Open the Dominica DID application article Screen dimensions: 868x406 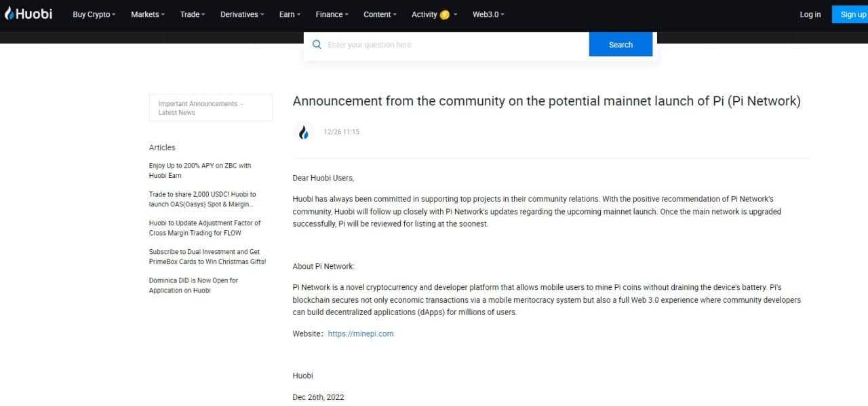tap(193, 285)
